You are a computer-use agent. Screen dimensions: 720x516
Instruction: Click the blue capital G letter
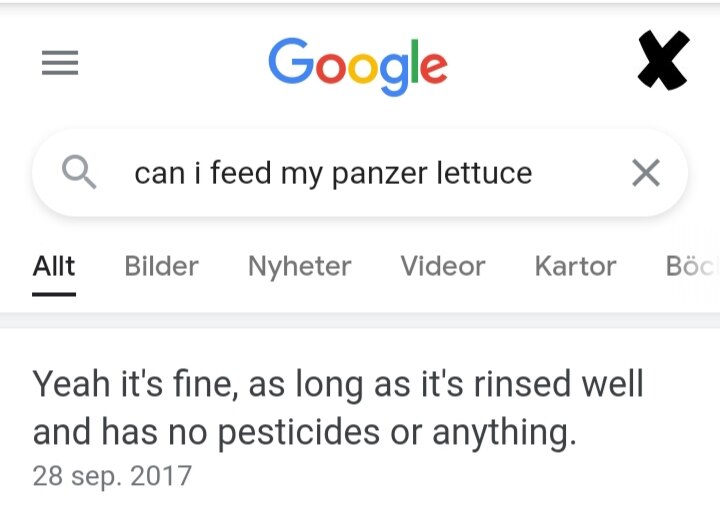click(x=289, y=60)
